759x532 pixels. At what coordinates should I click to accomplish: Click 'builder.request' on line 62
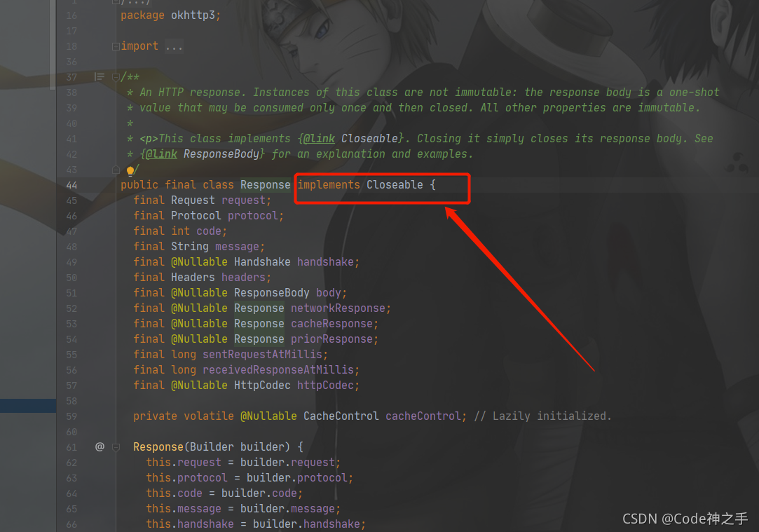pos(287,463)
